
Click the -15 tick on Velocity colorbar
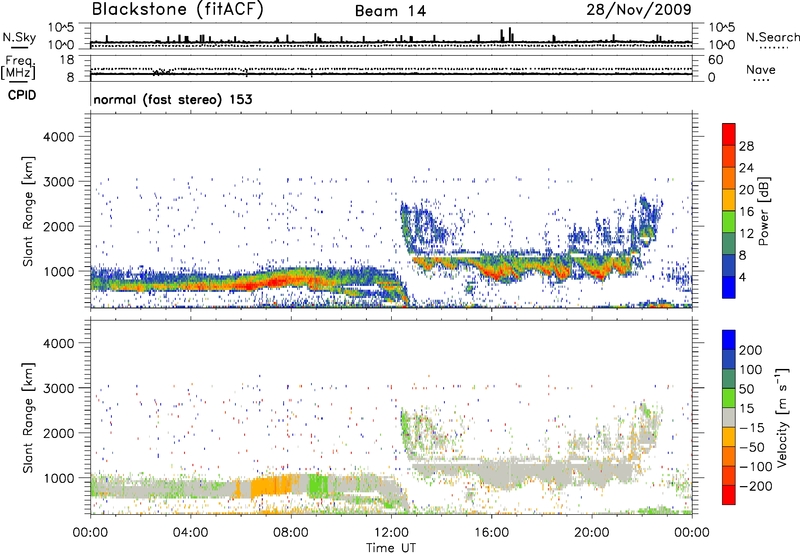pyautogui.click(x=752, y=428)
